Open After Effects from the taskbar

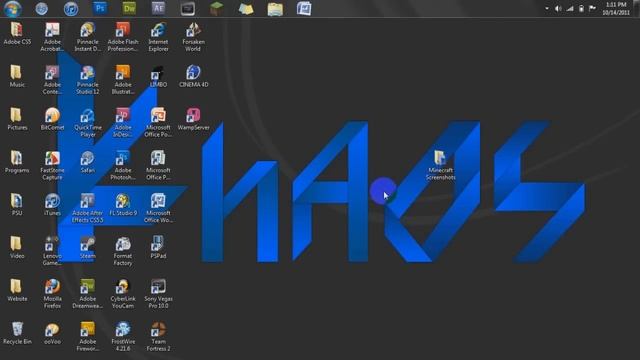(158, 9)
